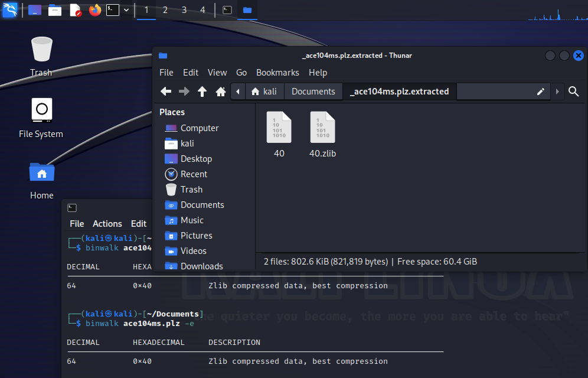588x378 pixels.
Task: Open Thunar View menu
Action: (x=217, y=73)
